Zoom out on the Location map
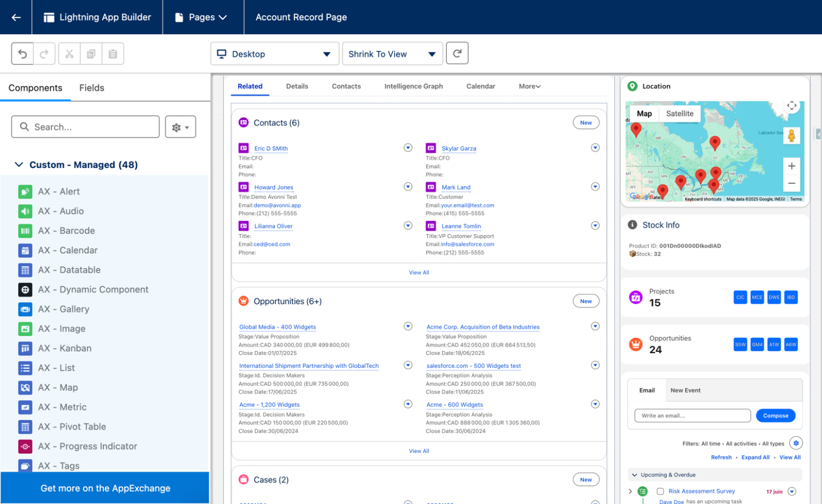The image size is (822, 504). point(792,183)
